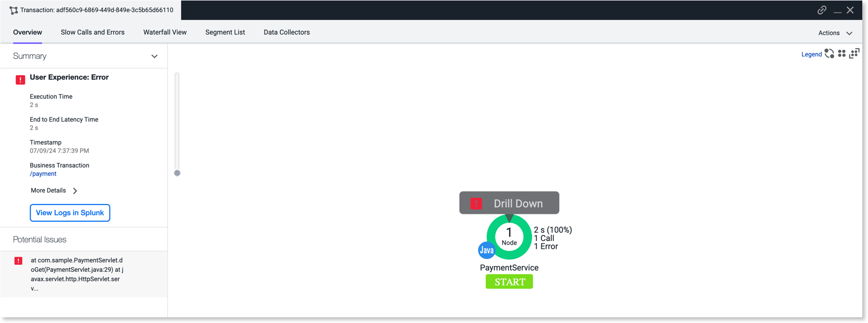Click the transaction flow icon in title bar
Viewport: 868px width, 323px height.
[x=14, y=10]
